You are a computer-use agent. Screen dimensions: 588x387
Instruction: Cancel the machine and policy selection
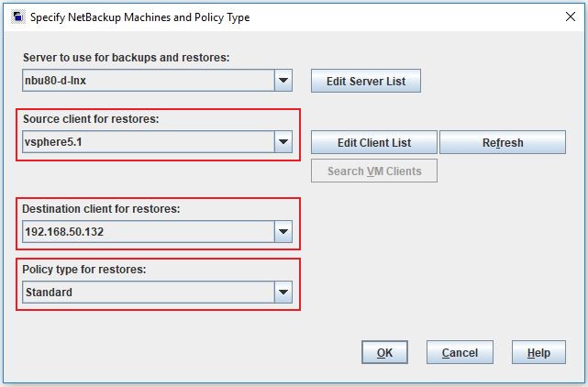pyautogui.click(x=459, y=352)
